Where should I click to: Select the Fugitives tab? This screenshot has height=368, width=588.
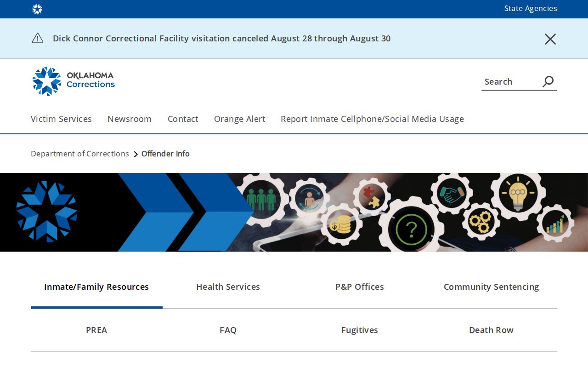click(x=360, y=330)
